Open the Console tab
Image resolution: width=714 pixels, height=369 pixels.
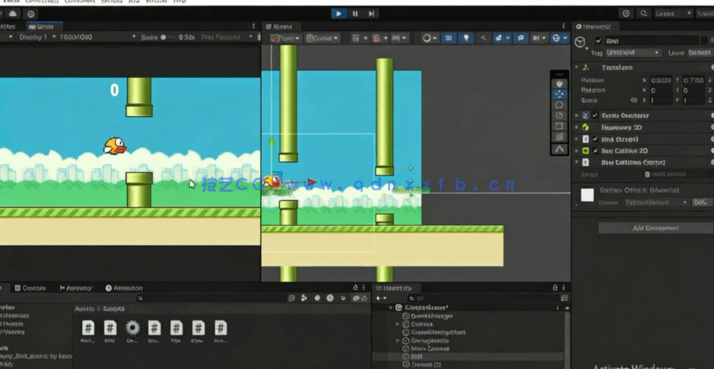(31, 288)
